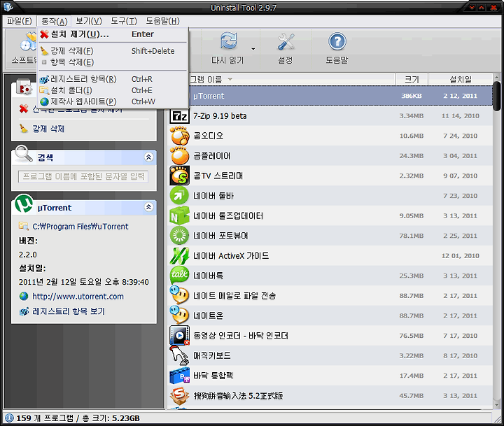
Task: Click the 레지스트리 항목 보기 link
Action: 69,311
